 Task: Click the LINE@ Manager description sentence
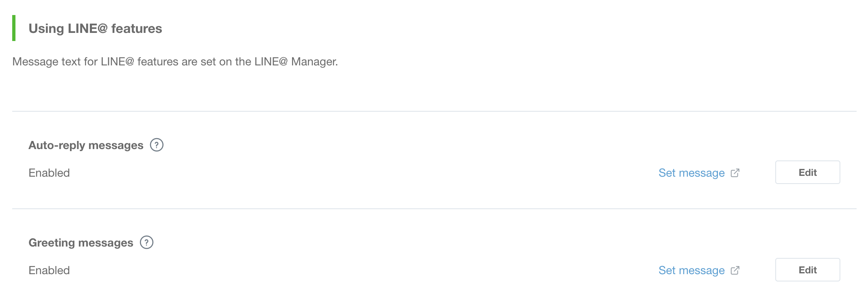pos(175,62)
